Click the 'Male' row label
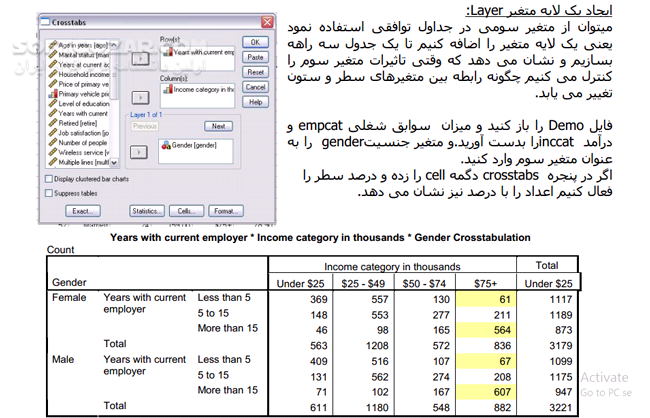This screenshot has width=650, height=418. 63,359
